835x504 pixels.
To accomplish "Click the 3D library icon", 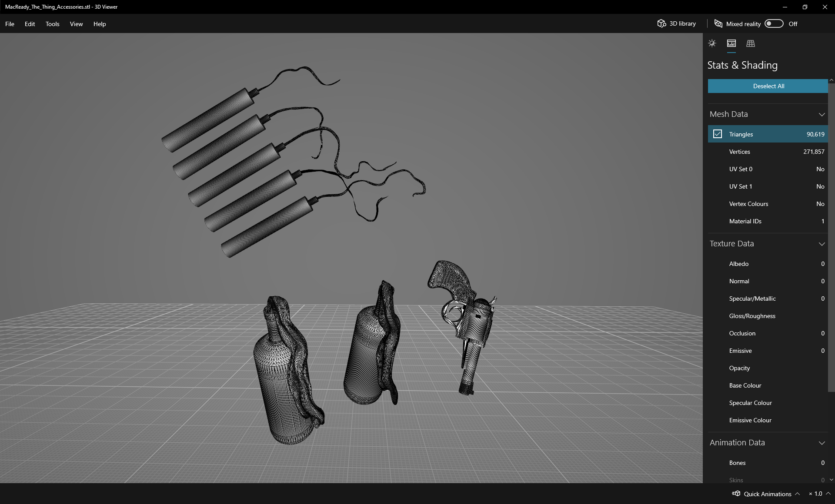I will pyautogui.click(x=661, y=23).
